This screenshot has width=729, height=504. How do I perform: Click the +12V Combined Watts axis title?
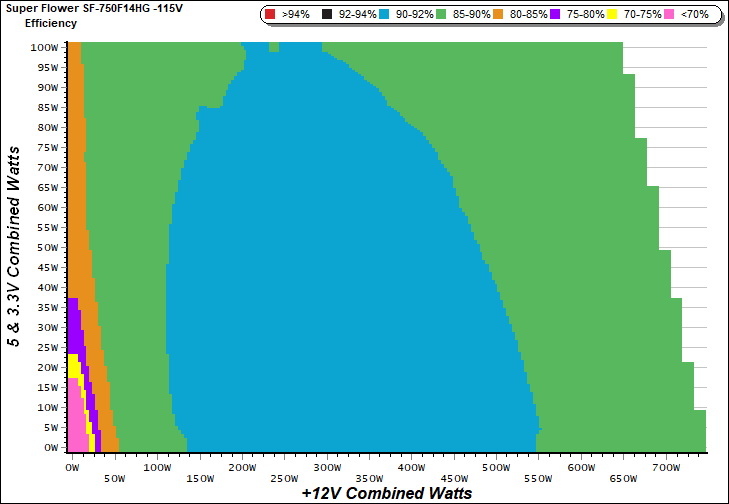tap(386, 493)
